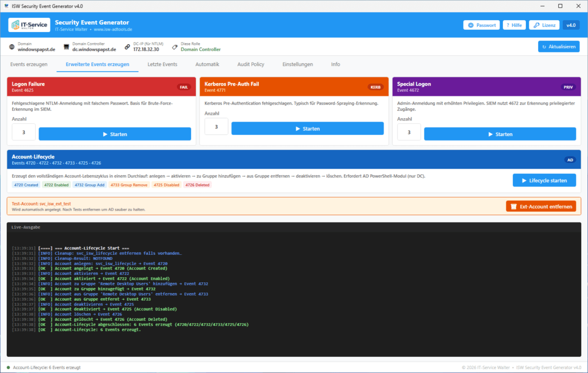Switch to Einstellungen tab
588x373 pixels.
coord(297,64)
